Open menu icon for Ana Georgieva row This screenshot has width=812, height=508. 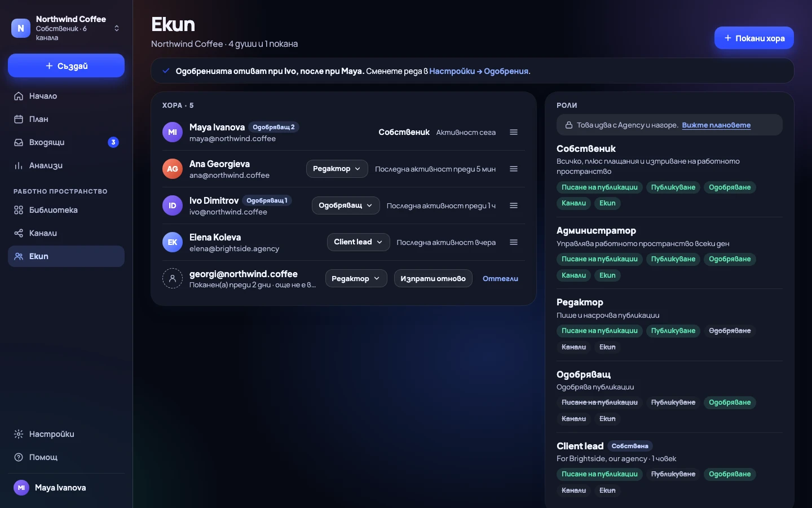514,169
